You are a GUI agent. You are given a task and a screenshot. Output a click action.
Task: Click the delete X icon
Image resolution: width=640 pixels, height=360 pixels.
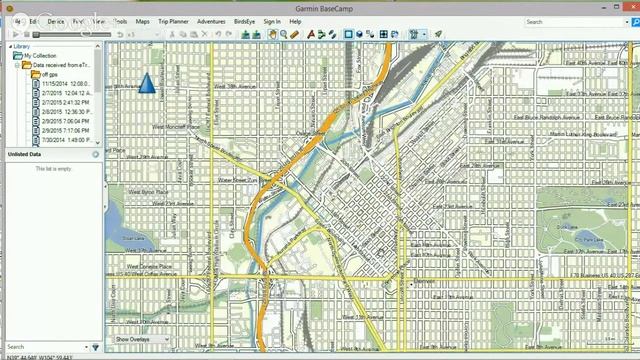coord(204,35)
